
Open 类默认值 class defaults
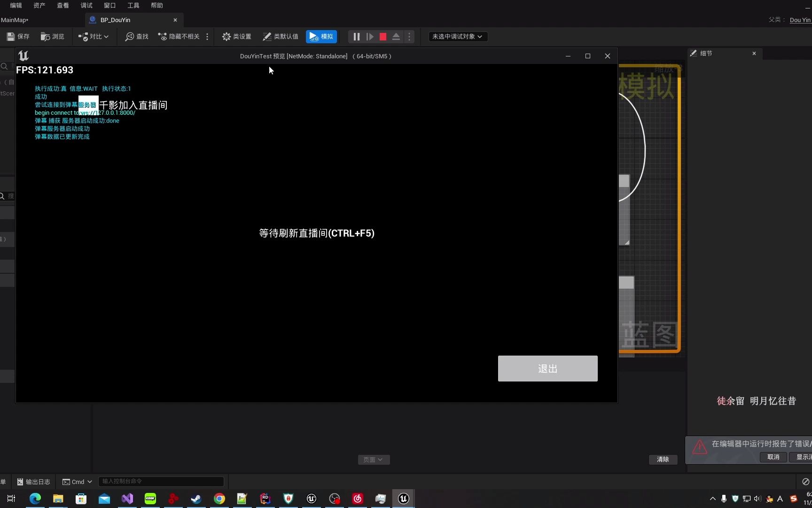point(280,37)
